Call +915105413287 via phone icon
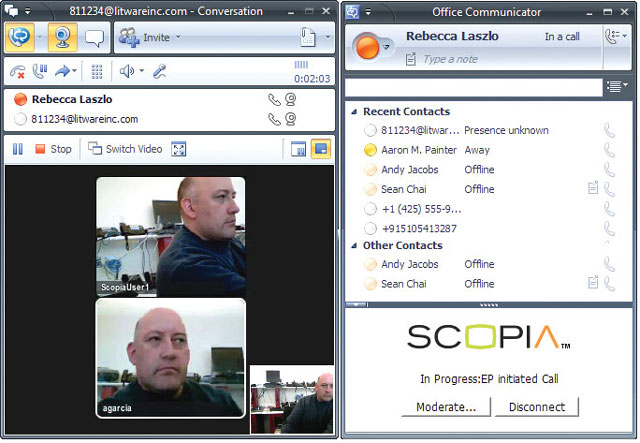Image resolution: width=640 pixels, height=443 pixels. [609, 229]
